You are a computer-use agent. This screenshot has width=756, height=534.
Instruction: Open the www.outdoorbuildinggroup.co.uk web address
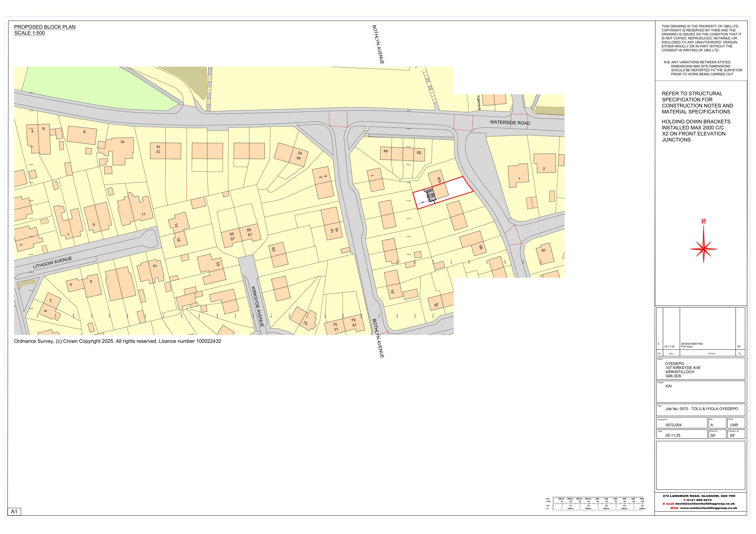(x=709, y=508)
